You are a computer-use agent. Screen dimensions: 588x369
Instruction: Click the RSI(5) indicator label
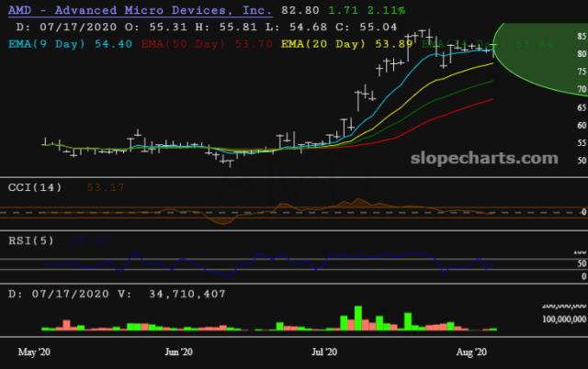coord(31,240)
